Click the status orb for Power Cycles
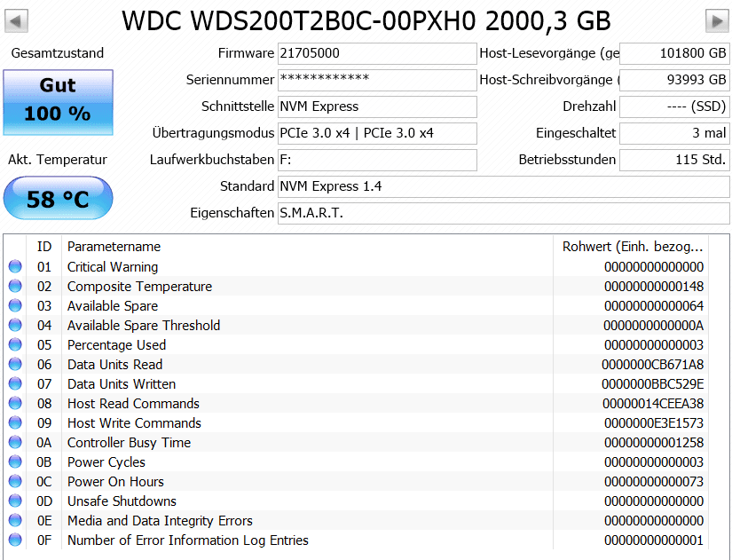732x560 pixels. coord(15,461)
